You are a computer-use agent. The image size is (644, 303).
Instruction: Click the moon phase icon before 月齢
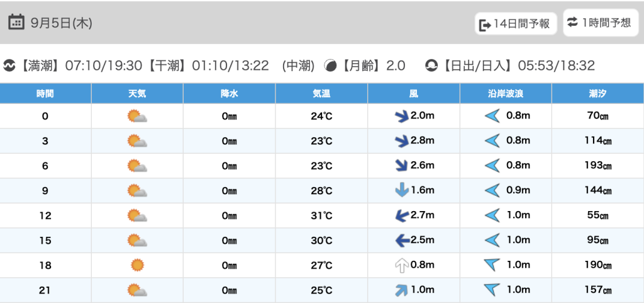click(330, 66)
